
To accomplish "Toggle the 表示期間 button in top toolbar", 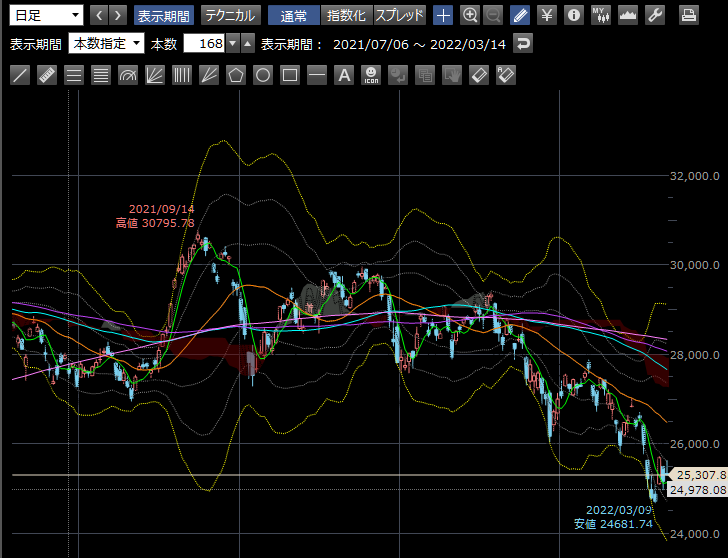I will [164, 15].
